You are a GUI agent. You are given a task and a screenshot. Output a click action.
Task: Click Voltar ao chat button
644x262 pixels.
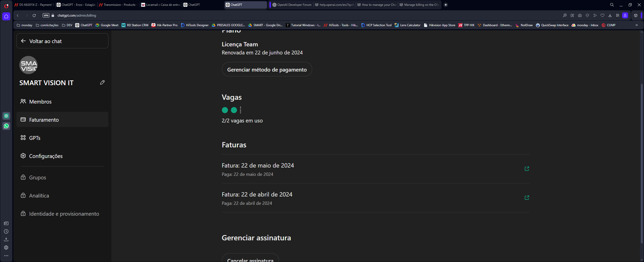[x=62, y=41]
